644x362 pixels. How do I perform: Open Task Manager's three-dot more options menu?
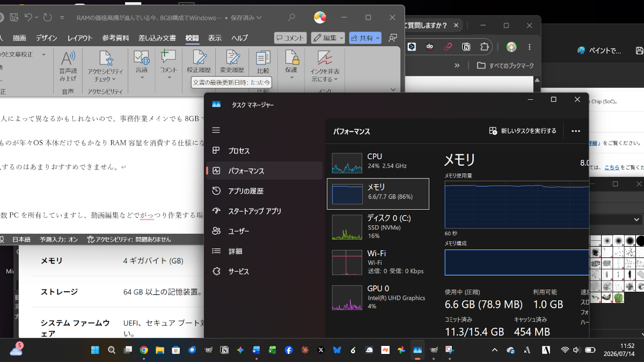(x=576, y=131)
